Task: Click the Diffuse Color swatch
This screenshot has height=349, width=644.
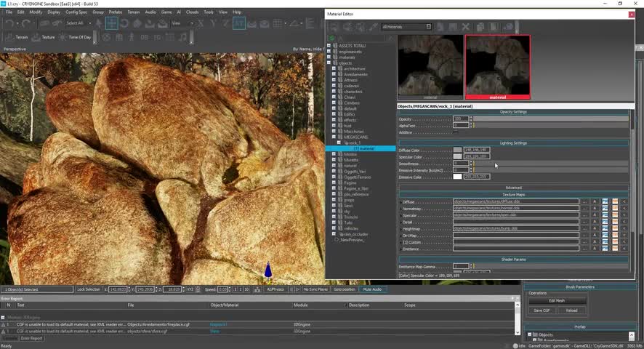Action: 457,150
